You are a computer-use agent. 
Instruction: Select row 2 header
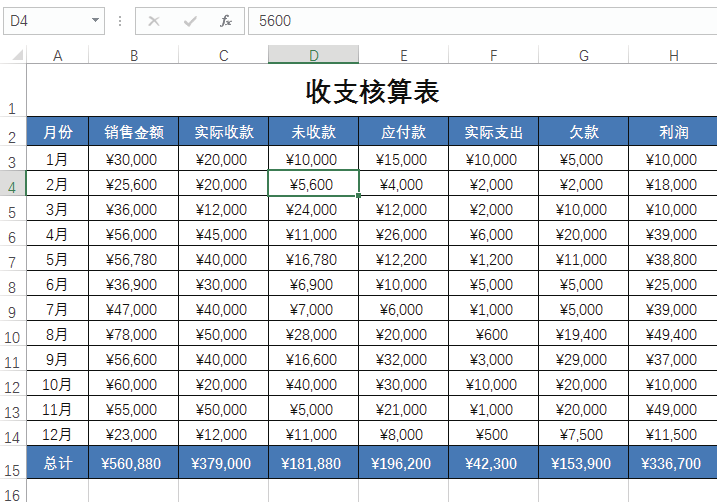(x=13, y=132)
